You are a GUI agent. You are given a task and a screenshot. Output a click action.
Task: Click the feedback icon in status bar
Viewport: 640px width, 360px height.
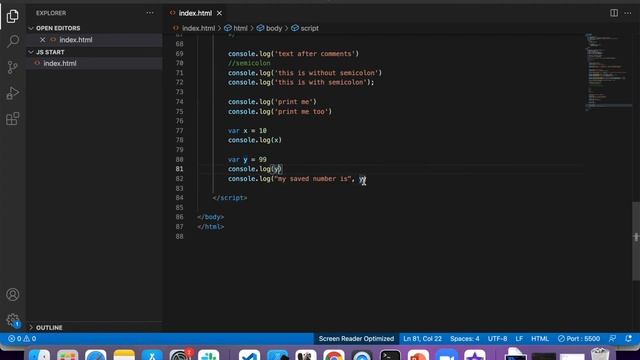pyautogui.click(x=612, y=339)
